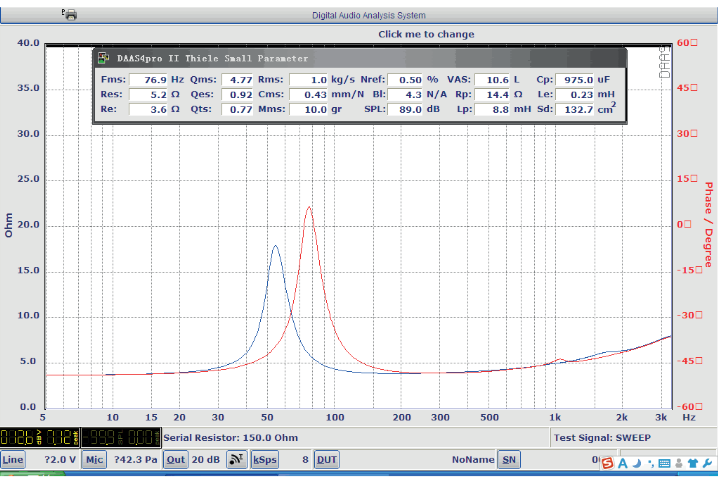Click the red 0 degree label on the phase axis
The image size is (722, 482).
point(684,224)
